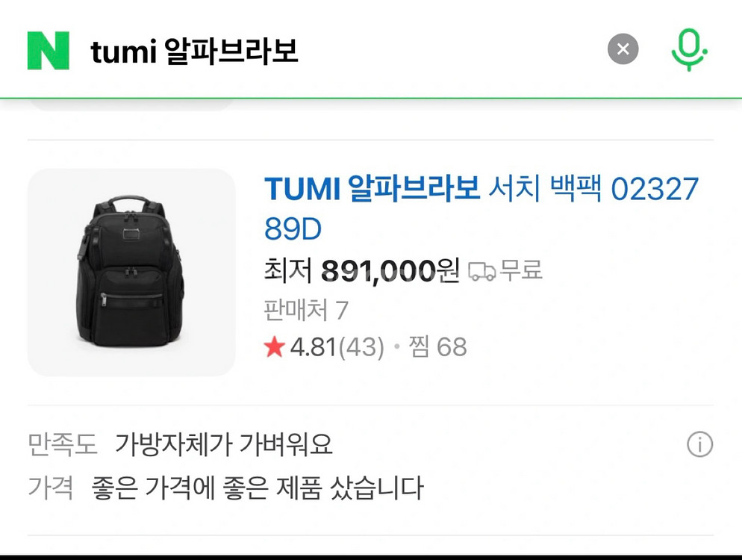Viewport: 742px width, 560px height.
Task: Open the black TUMI backpack thumbnail
Action: tap(131, 273)
